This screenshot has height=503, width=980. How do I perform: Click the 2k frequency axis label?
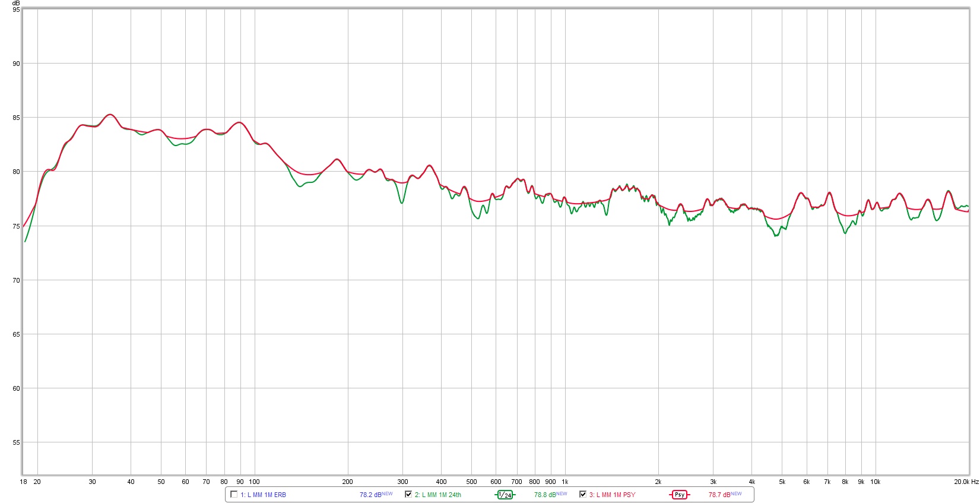pos(658,482)
